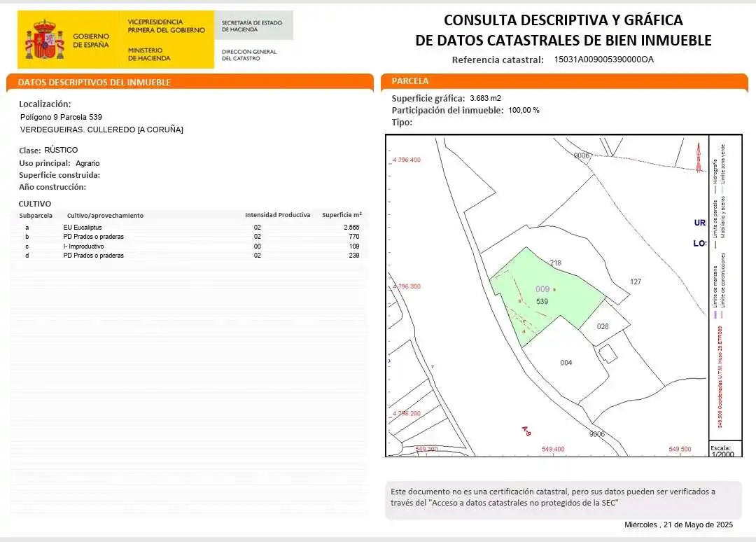Click the coordinate label '4.796.400'
The height and width of the screenshot is (542, 756).
[x=407, y=160]
